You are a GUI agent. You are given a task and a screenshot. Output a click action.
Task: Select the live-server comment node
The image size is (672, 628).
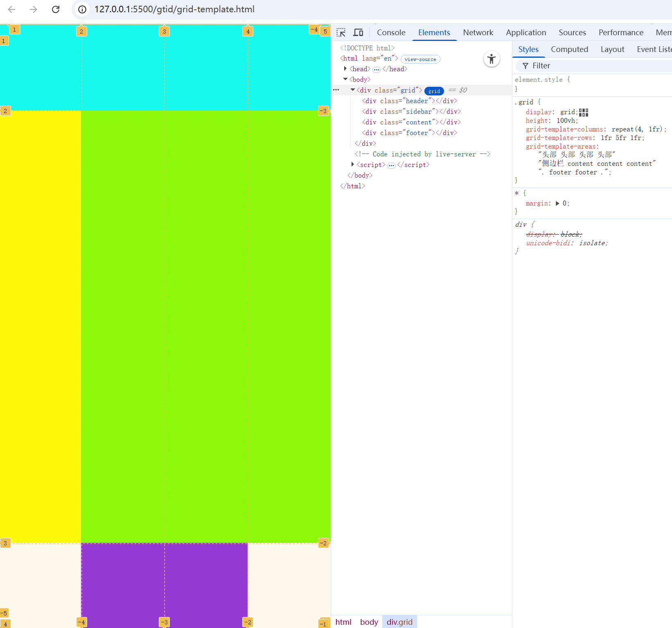422,154
